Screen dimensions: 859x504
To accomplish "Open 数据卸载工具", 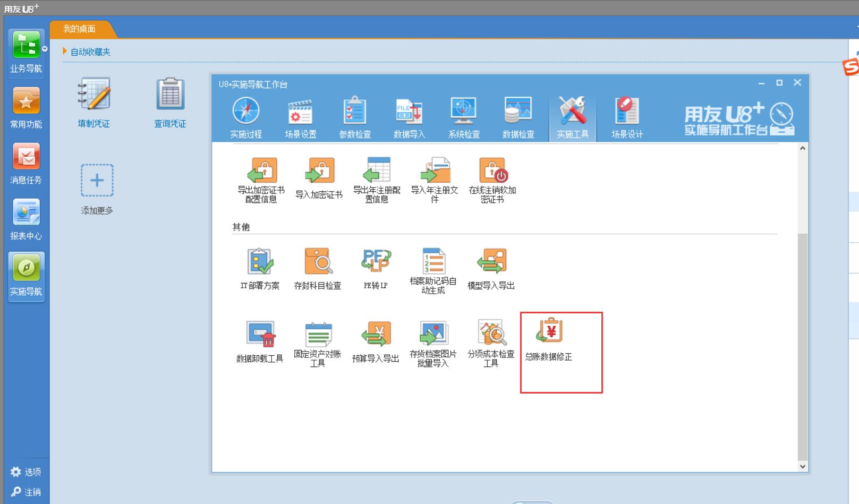I will (x=260, y=342).
